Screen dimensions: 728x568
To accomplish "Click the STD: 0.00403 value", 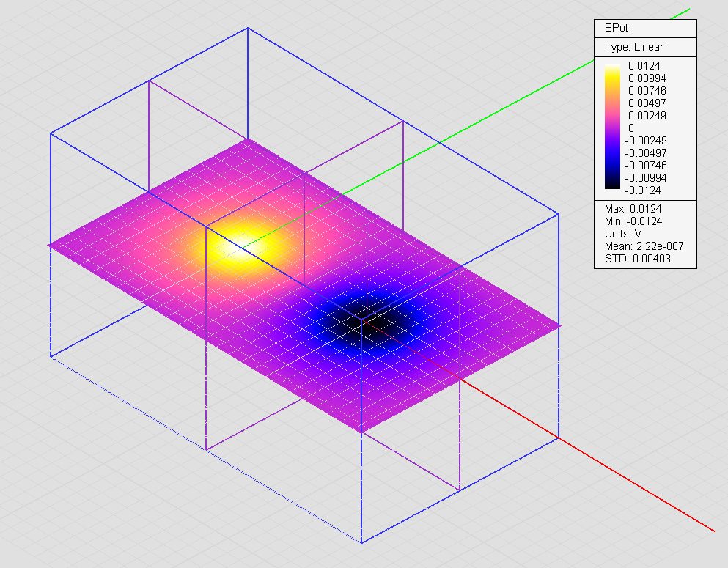I will (636, 259).
